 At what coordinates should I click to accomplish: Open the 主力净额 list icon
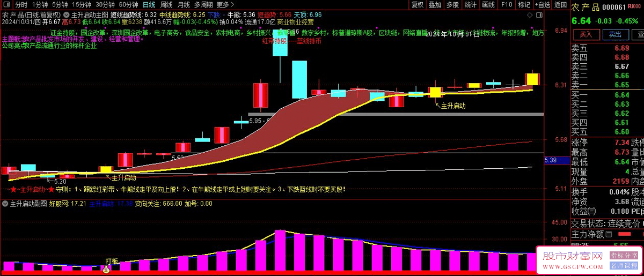609,234
